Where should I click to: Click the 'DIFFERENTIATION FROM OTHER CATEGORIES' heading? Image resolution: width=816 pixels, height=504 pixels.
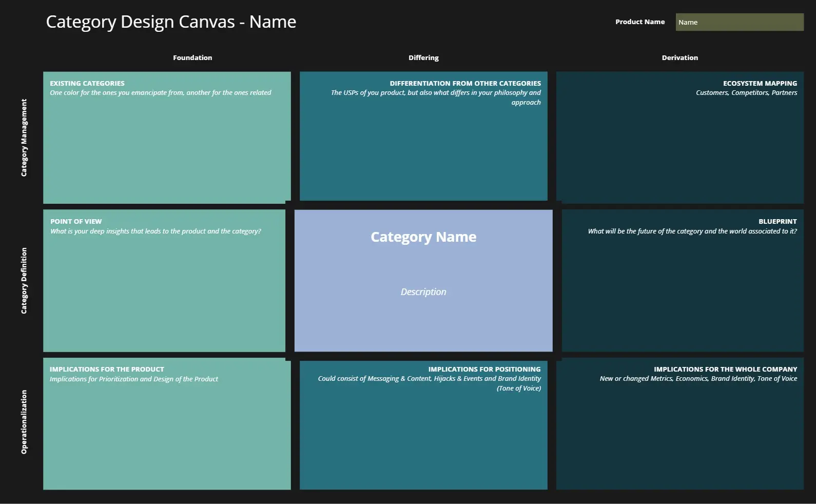click(x=465, y=83)
